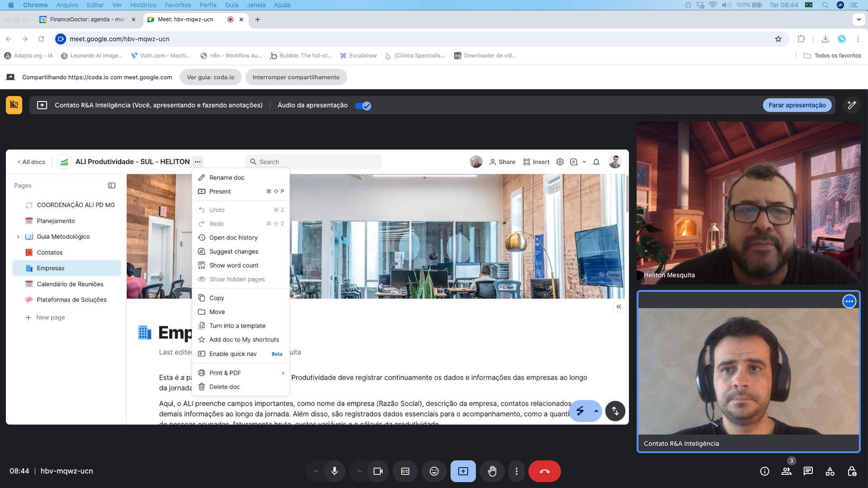
Task: Leave the call with the red button
Action: pyautogui.click(x=545, y=471)
